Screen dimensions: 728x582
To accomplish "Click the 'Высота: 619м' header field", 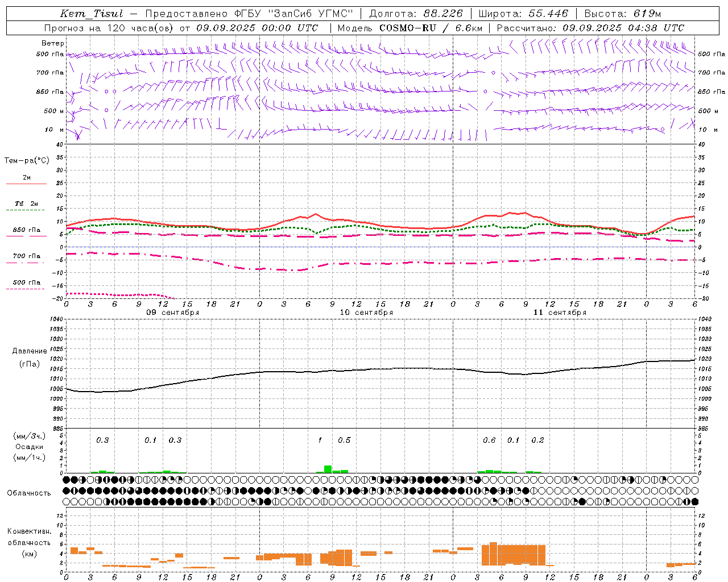I will coord(623,14).
